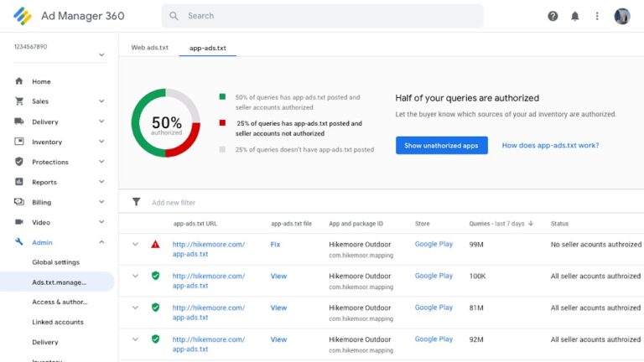This screenshot has height=362, width=644.
Task: Open the network account dropdown
Action: point(101,55)
